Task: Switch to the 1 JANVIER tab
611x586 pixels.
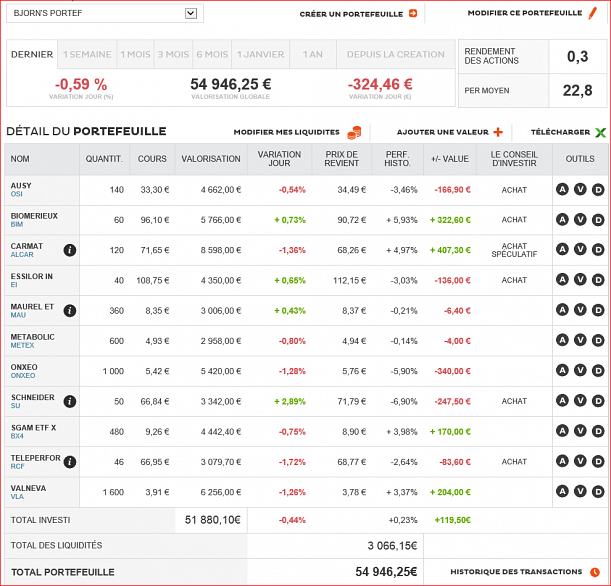Action: [x=260, y=54]
